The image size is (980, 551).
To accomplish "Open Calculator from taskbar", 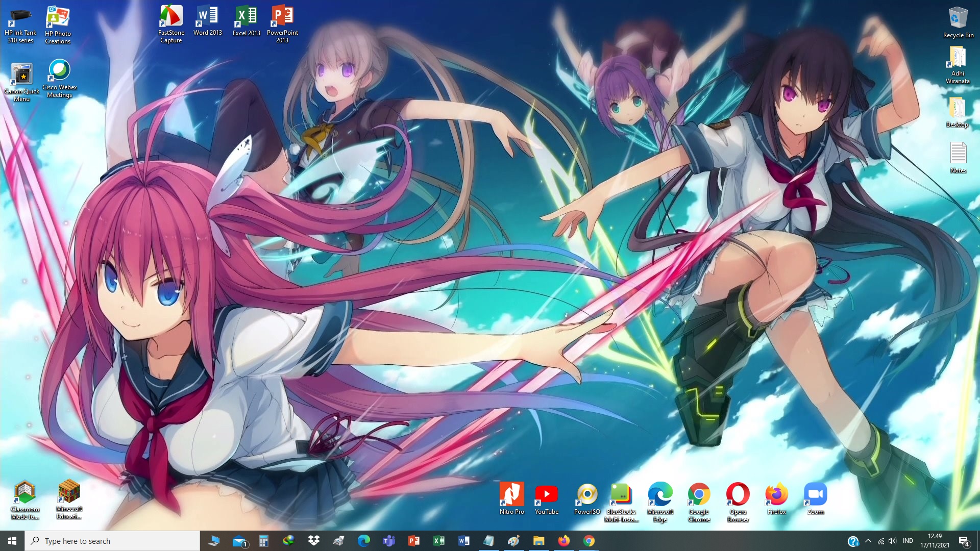I will pos(264,541).
